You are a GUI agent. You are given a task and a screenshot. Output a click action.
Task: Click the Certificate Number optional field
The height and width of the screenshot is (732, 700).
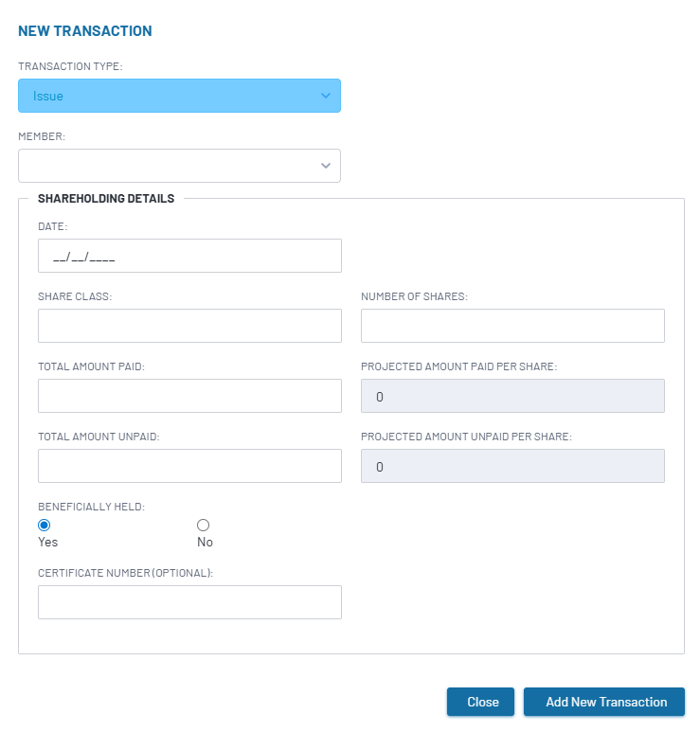[189, 602]
